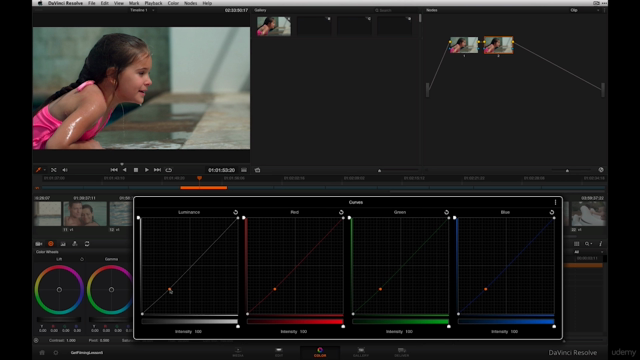Reset the Blue curve

click(x=552, y=212)
